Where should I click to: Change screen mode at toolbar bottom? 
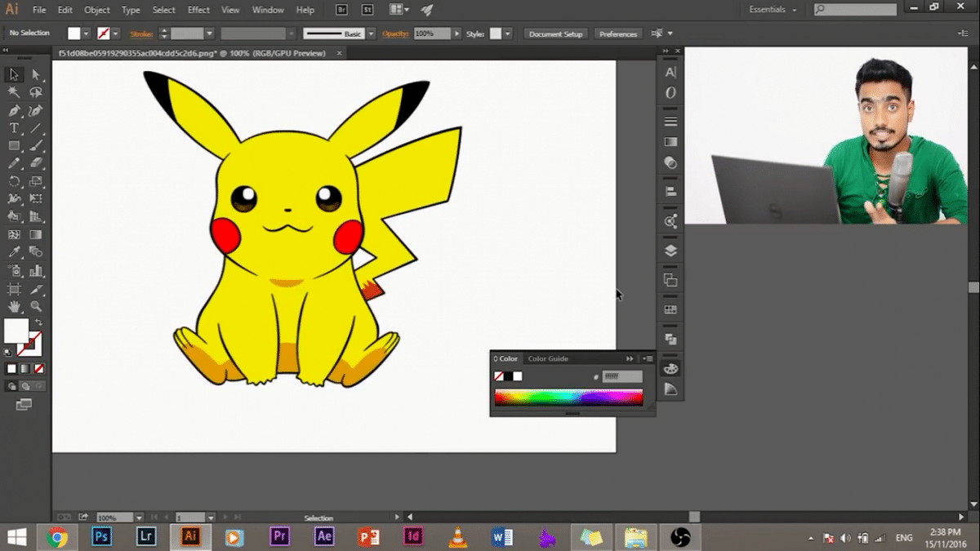pyautogui.click(x=23, y=404)
